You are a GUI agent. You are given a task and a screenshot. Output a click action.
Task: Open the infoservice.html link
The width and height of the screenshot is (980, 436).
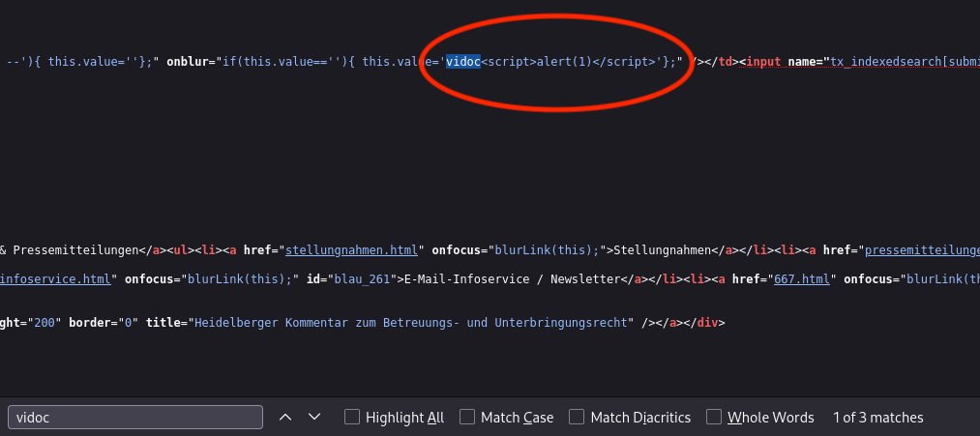pos(56,280)
